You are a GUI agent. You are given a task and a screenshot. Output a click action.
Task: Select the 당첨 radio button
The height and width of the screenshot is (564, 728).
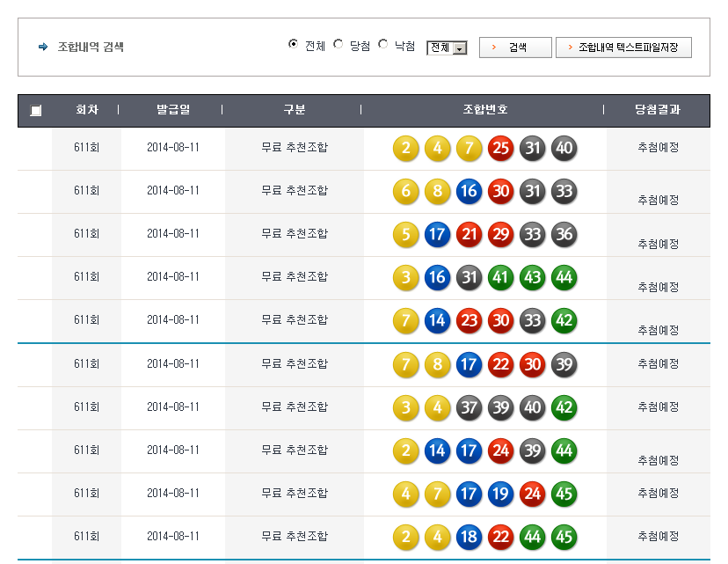click(x=339, y=45)
